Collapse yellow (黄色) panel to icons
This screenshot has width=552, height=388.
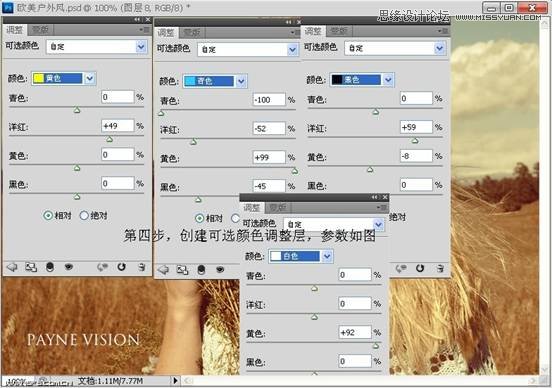[x=137, y=20]
